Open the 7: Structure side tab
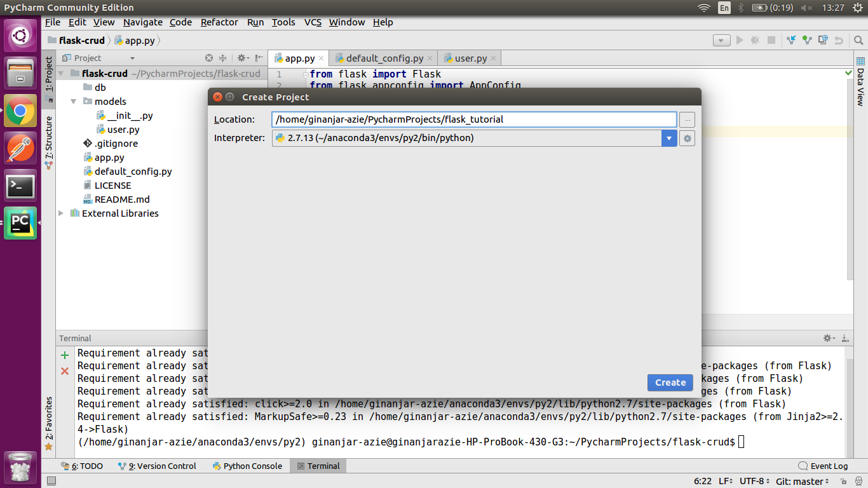The image size is (868, 488). coord(49,142)
